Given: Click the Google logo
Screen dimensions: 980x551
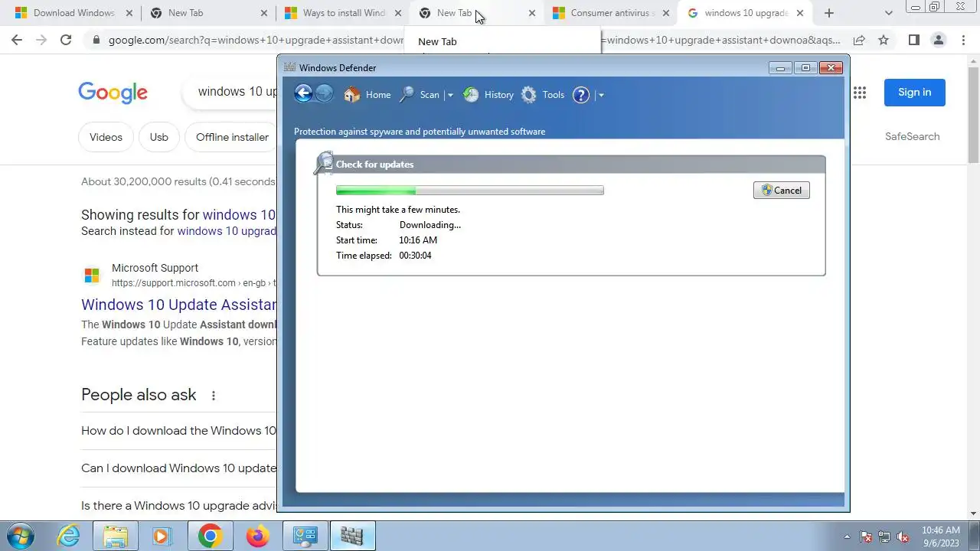Looking at the screenshot, I should pyautogui.click(x=113, y=93).
